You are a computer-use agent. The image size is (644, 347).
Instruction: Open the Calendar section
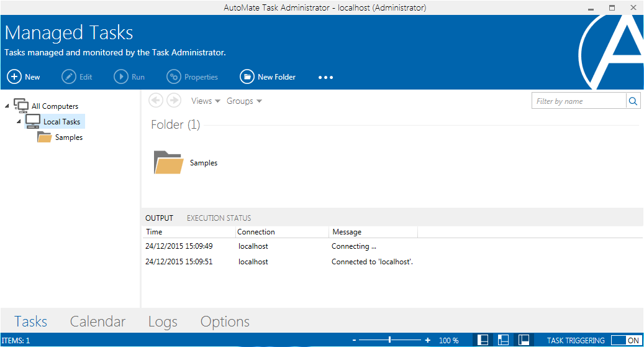pos(98,322)
